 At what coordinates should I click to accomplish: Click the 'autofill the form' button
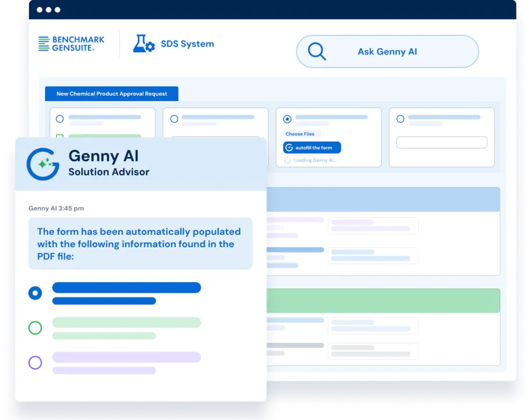click(312, 148)
